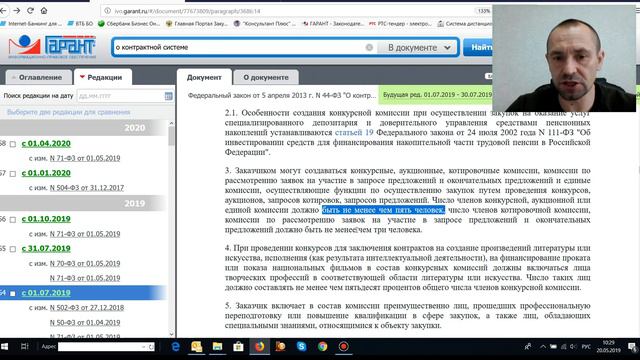Image resolution: width=640 pixels, height=360 pixels.
Task: Open Task View on the taskbar
Action: coord(24,347)
